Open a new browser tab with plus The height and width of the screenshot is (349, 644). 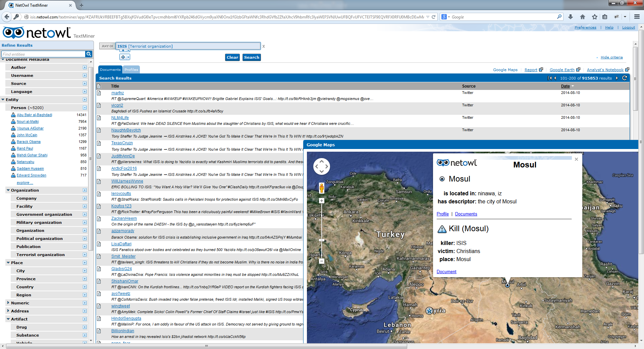point(82,5)
